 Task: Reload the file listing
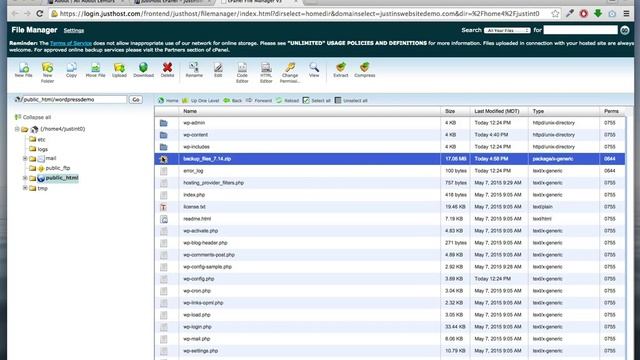click(287, 100)
